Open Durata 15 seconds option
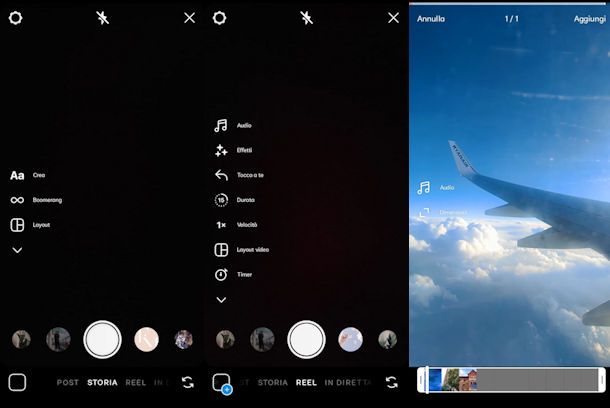Screen dimensions: 610x408 (x=221, y=200)
